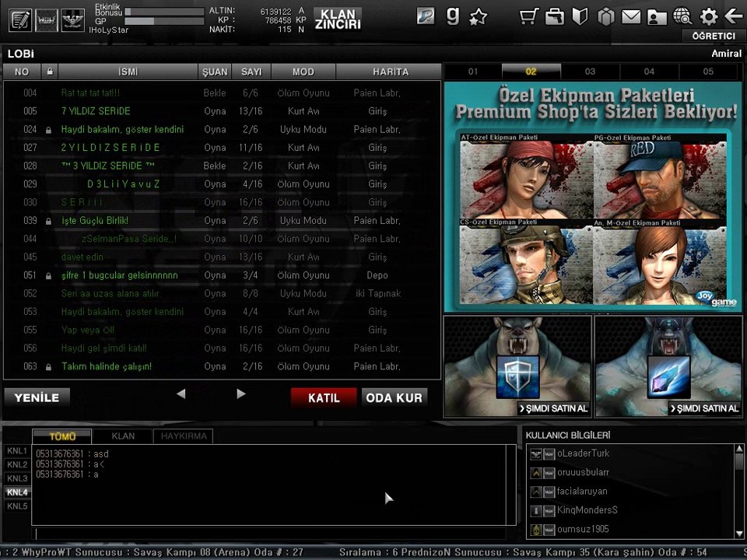The image size is (747, 560).
Task: Click the lock icon on room 024
Action: tap(48, 130)
